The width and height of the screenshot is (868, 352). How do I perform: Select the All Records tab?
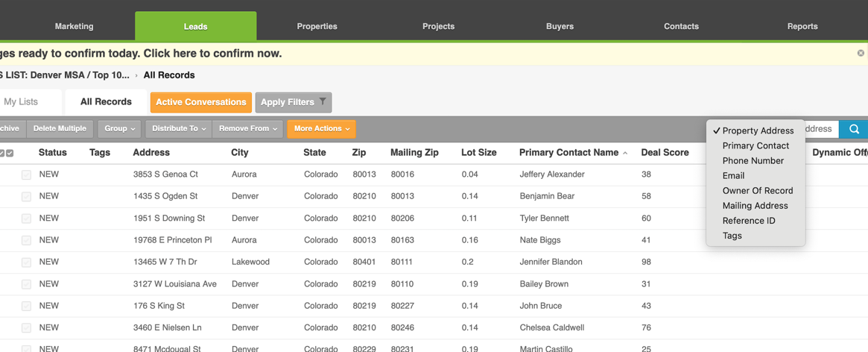pyautogui.click(x=106, y=102)
